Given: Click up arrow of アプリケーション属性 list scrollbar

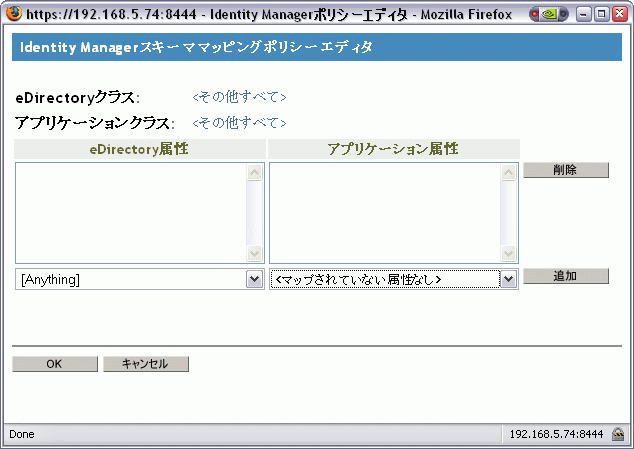Looking at the screenshot, I should point(508,173).
